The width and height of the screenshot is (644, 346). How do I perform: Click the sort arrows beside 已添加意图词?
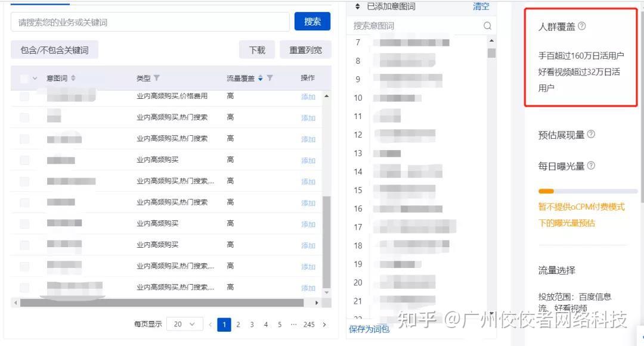(x=358, y=6)
